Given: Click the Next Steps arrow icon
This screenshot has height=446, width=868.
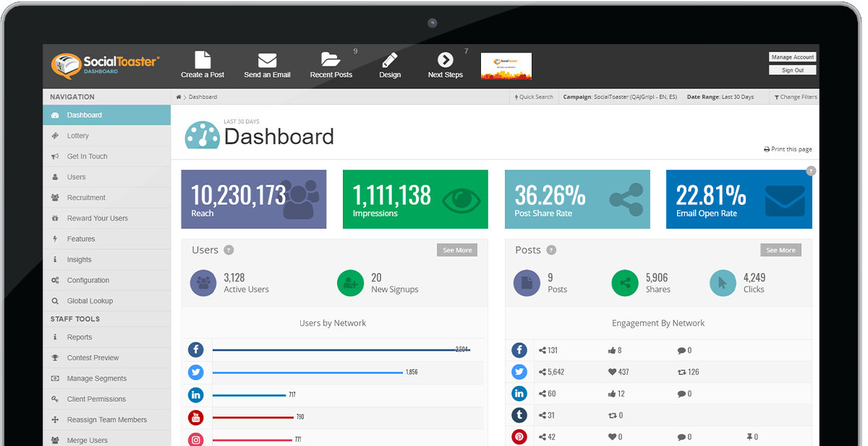Looking at the screenshot, I should pos(446,60).
